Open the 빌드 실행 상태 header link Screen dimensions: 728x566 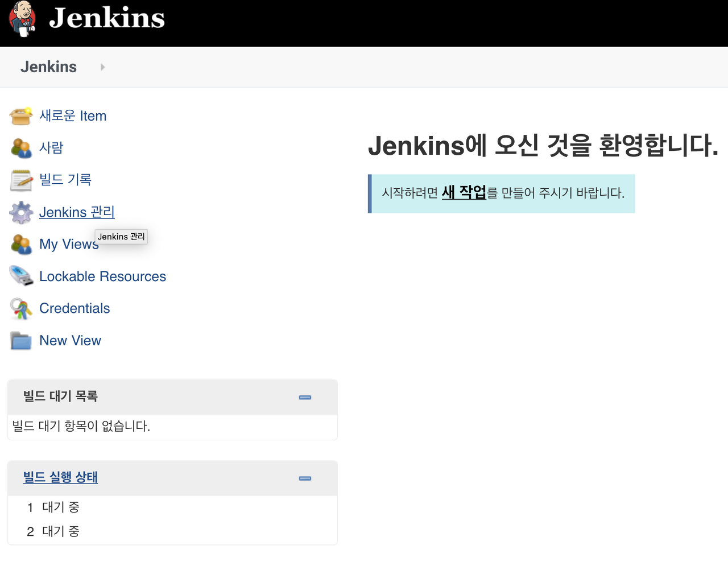tap(60, 477)
